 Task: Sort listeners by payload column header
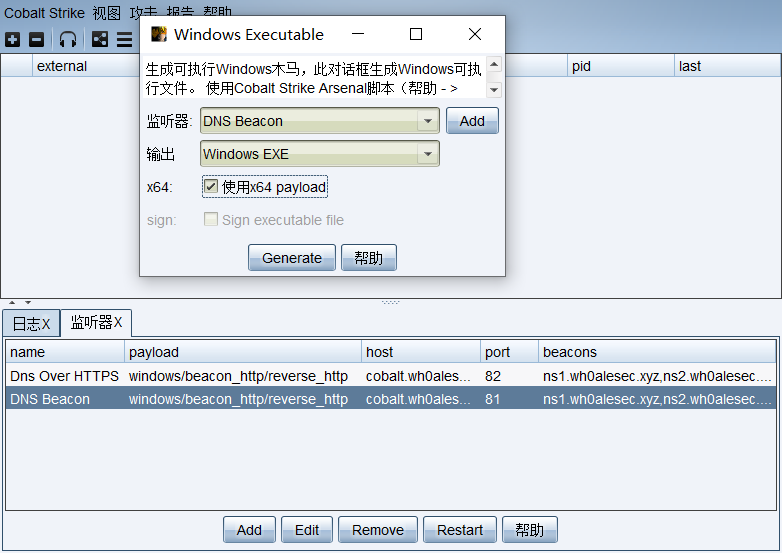point(243,352)
